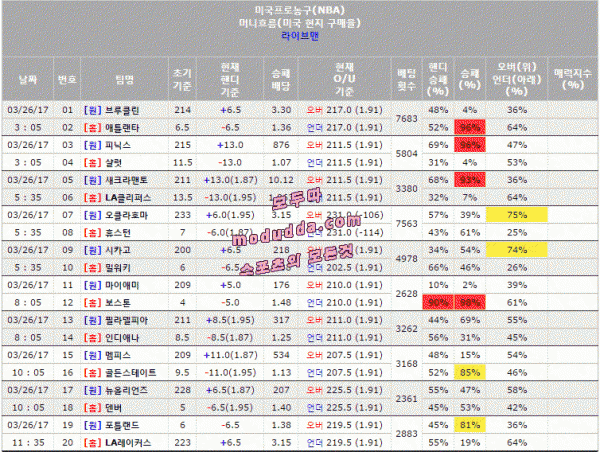Select team name 인디애나
The image size is (600, 452).
click(122, 338)
